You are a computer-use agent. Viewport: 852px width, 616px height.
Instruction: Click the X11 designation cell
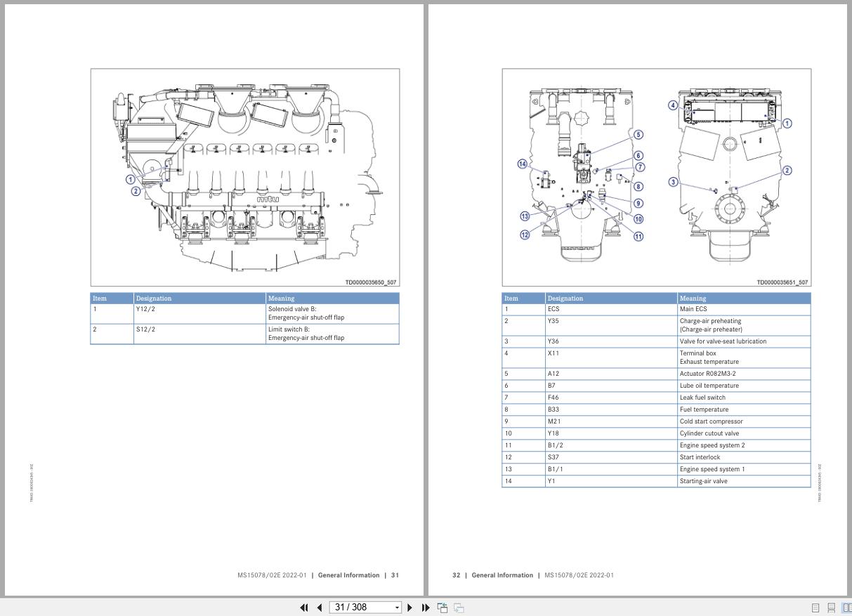[611, 358]
